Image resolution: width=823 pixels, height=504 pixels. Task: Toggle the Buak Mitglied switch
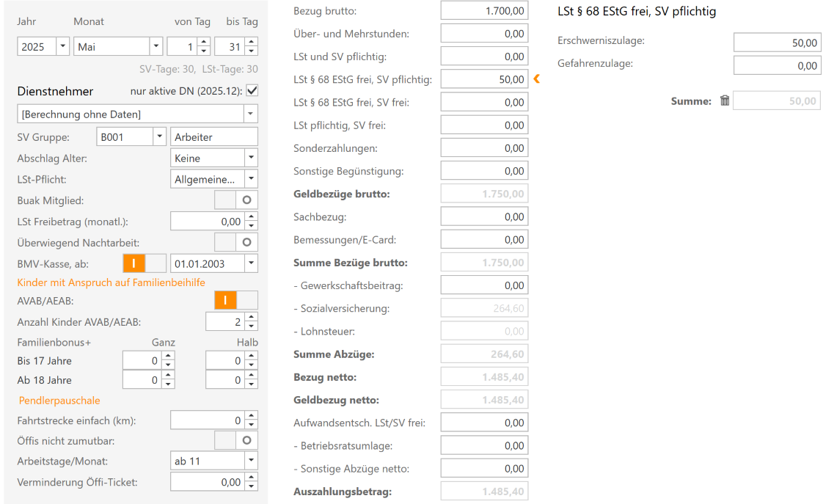[236, 200]
